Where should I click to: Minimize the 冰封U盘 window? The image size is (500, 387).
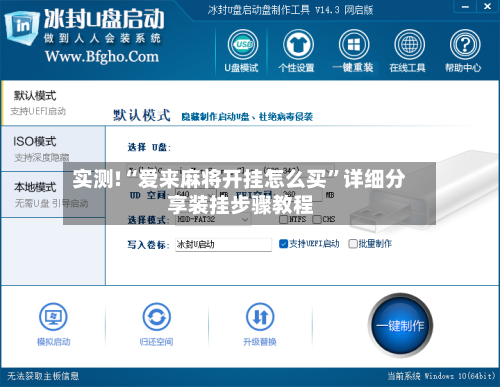466,6
